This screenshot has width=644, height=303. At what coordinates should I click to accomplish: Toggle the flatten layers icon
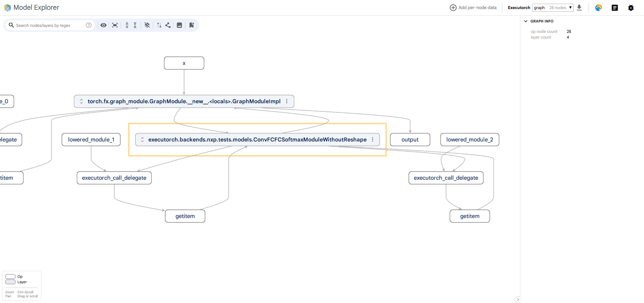coord(147,25)
